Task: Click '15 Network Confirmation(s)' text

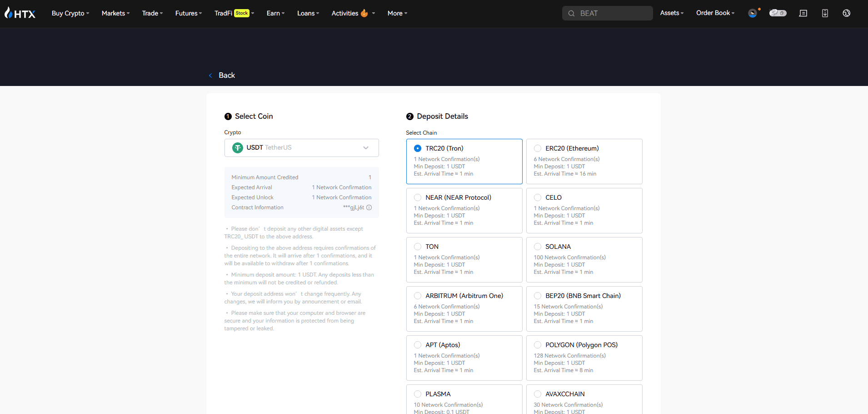Action: tap(568, 307)
